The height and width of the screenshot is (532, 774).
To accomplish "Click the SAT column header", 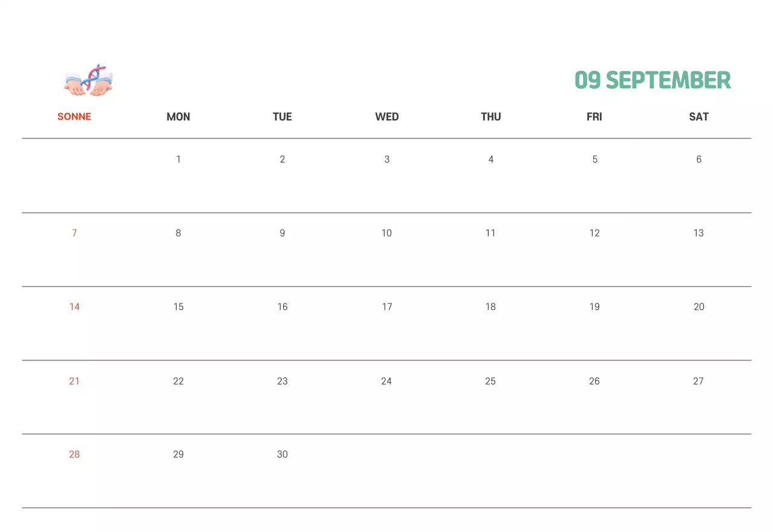I will (x=698, y=117).
